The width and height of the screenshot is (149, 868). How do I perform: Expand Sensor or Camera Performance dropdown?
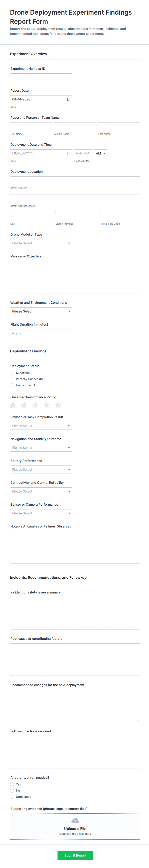click(x=41, y=513)
